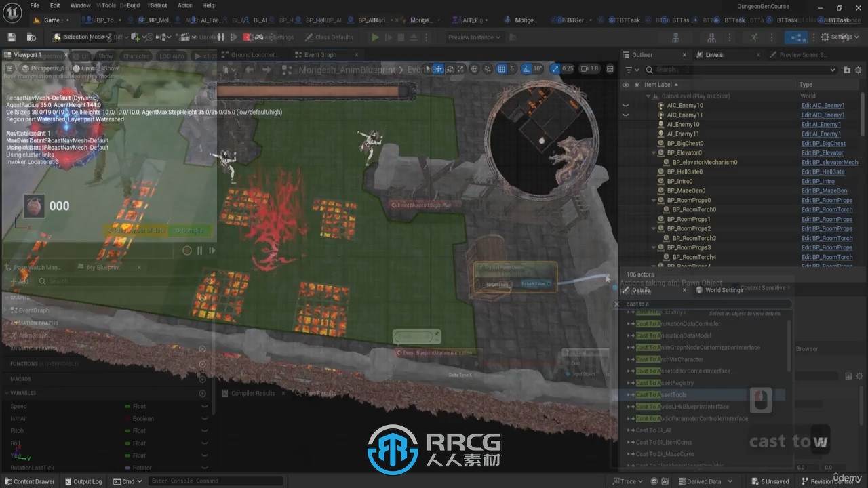The height and width of the screenshot is (488, 868).
Task: Select the Levels tab
Action: 714,55
